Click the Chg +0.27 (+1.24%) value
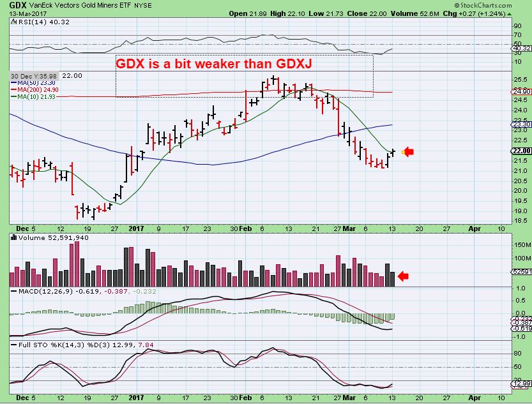The image size is (532, 404). tap(474, 13)
